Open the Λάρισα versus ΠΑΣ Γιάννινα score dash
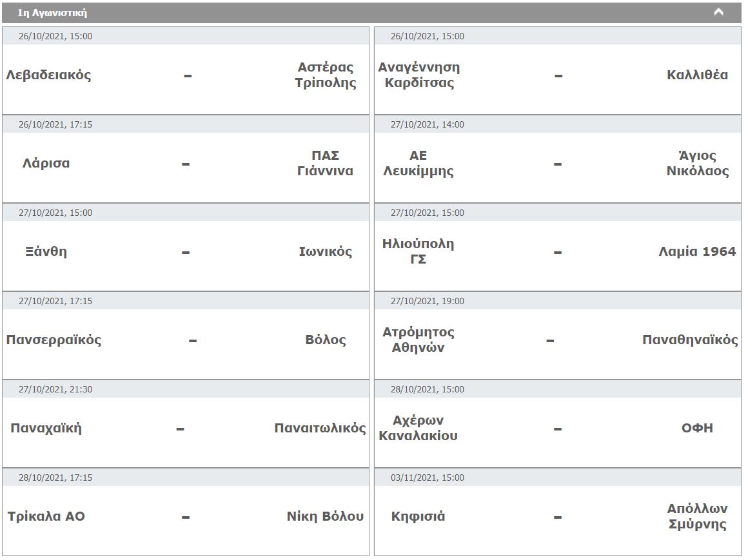 [186, 164]
